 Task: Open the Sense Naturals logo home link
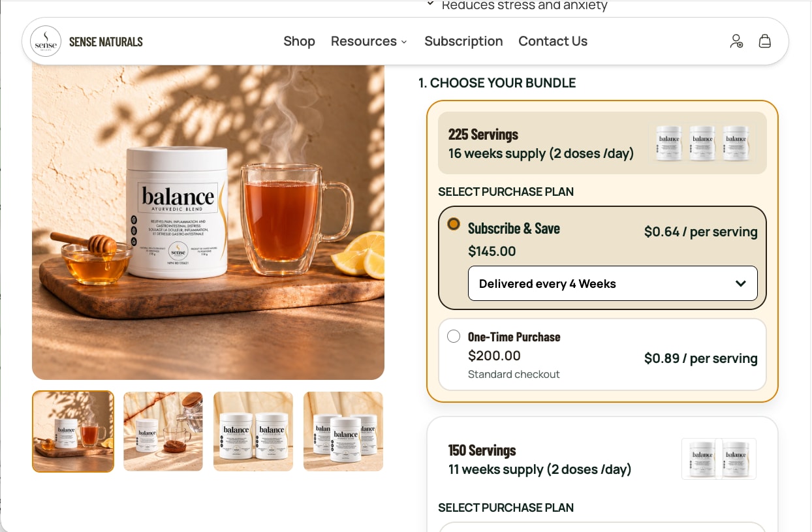point(46,42)
